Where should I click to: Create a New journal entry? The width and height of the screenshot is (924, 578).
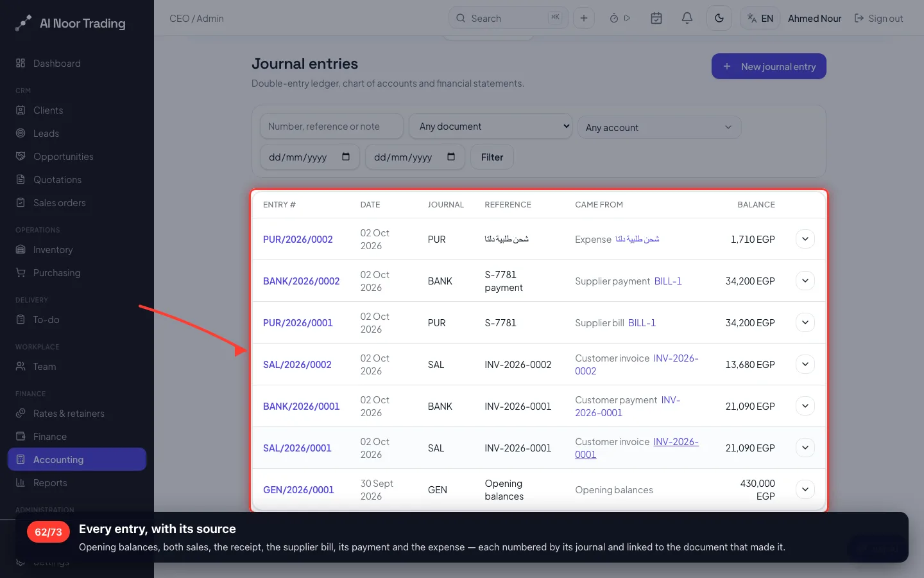click(769, 66)
